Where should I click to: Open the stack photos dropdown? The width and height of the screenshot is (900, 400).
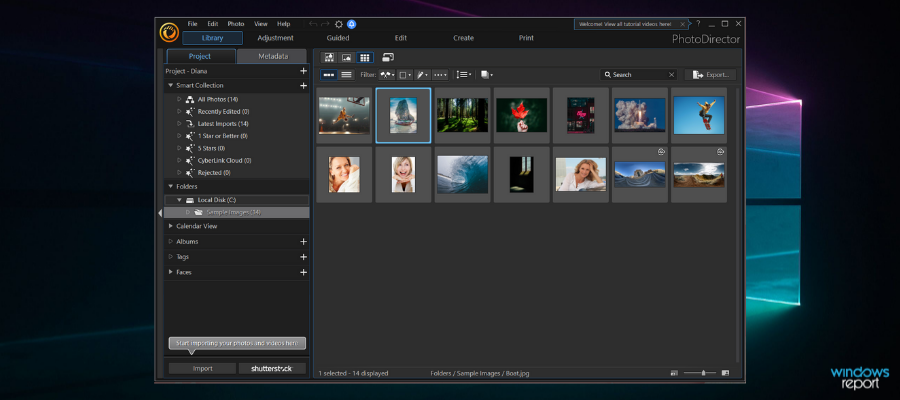tap(487, 75)
